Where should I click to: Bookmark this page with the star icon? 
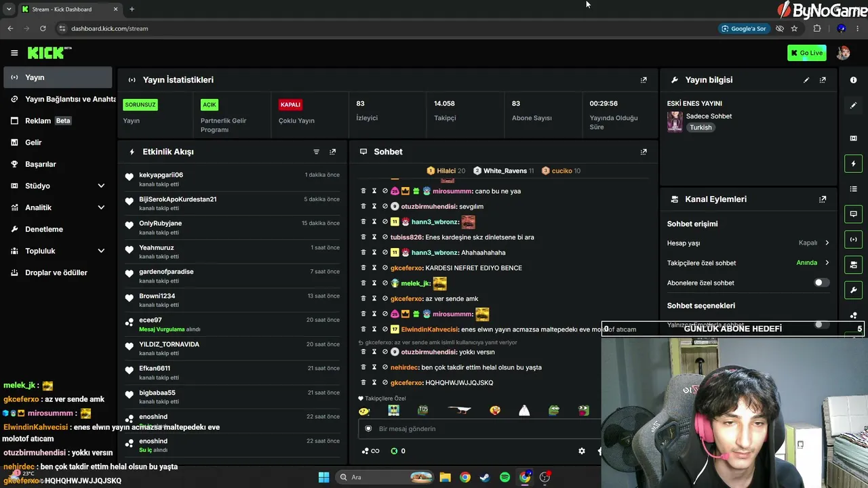pos(794,28)
